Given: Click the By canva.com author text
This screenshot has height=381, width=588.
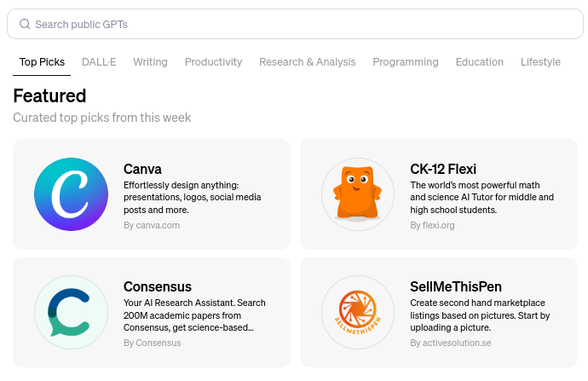Looking at the screenshot, I should (x=152, y=225).
